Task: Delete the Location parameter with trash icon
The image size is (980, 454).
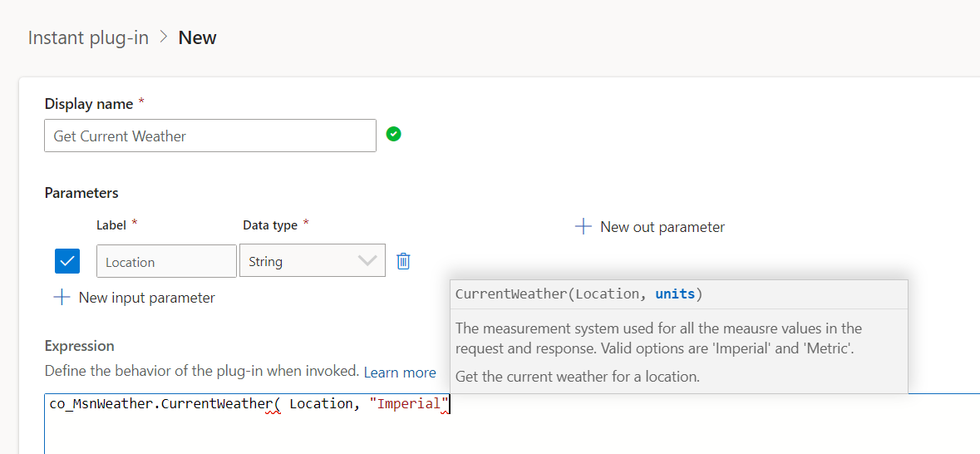Action: click(x=403, y=261)
